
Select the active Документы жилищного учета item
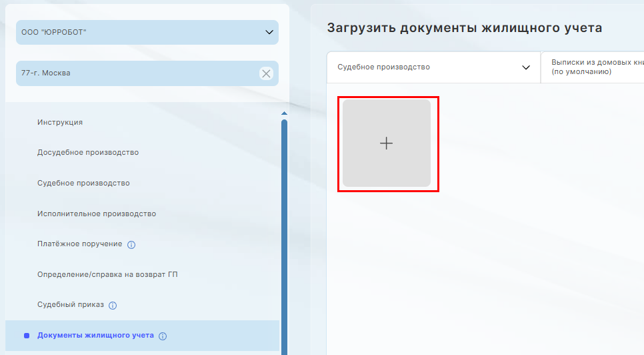[x=95, y=335]
